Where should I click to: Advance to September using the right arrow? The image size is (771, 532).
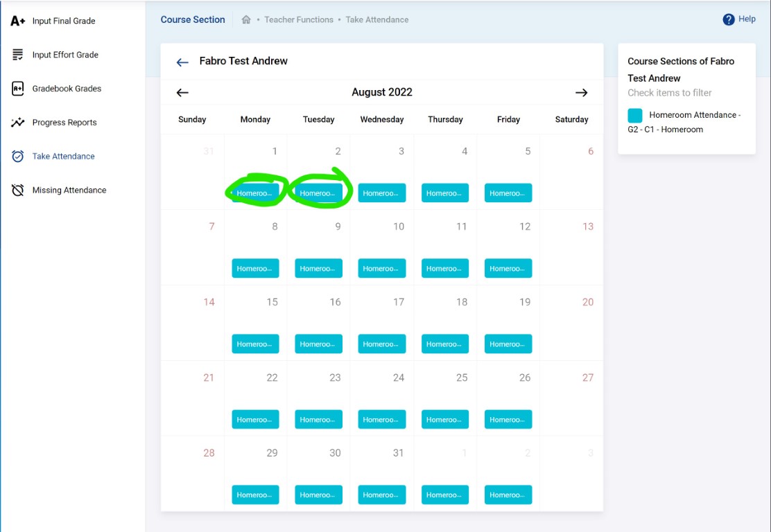(582, 92)
